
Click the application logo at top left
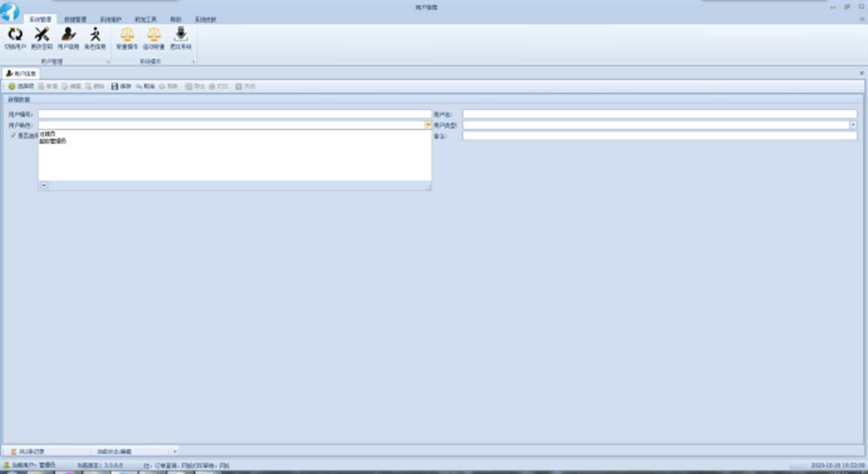click(x=10, y=11)
